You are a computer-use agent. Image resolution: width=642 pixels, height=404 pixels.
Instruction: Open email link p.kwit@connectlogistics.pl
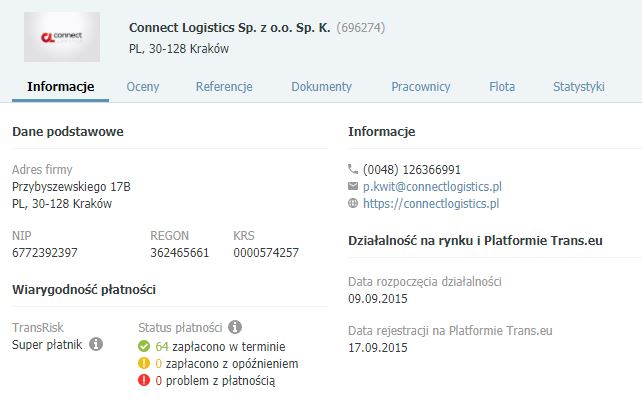coord(432,187)
